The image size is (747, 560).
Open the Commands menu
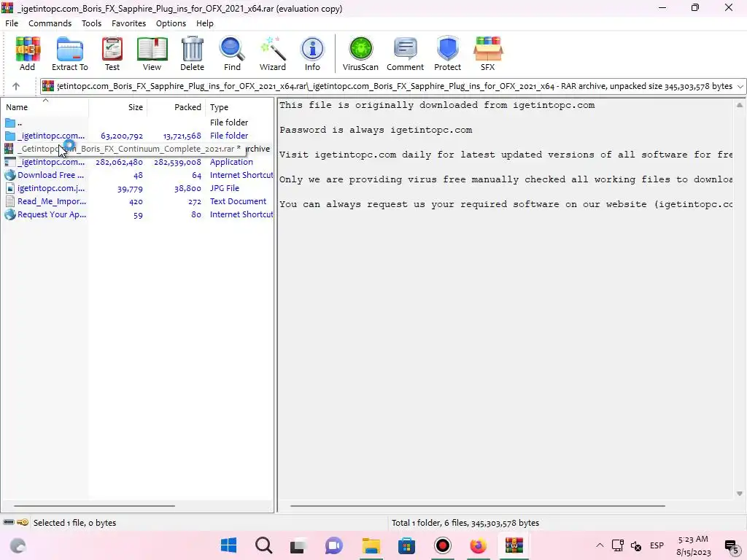(50, 23)
